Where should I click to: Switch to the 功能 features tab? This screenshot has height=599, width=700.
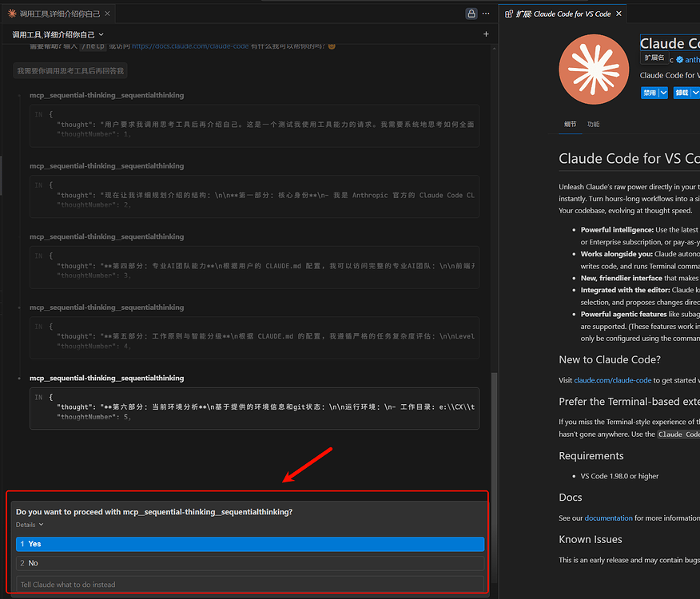coord(593,124)
